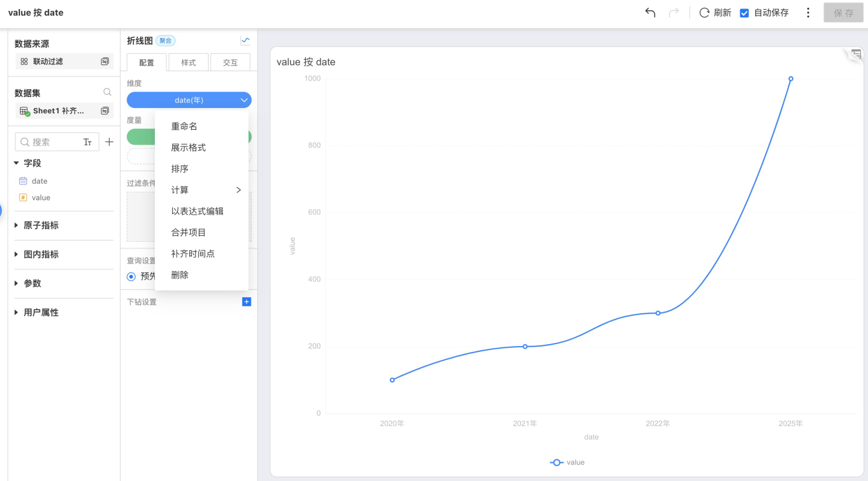Click the undo arrow icon

650,13
